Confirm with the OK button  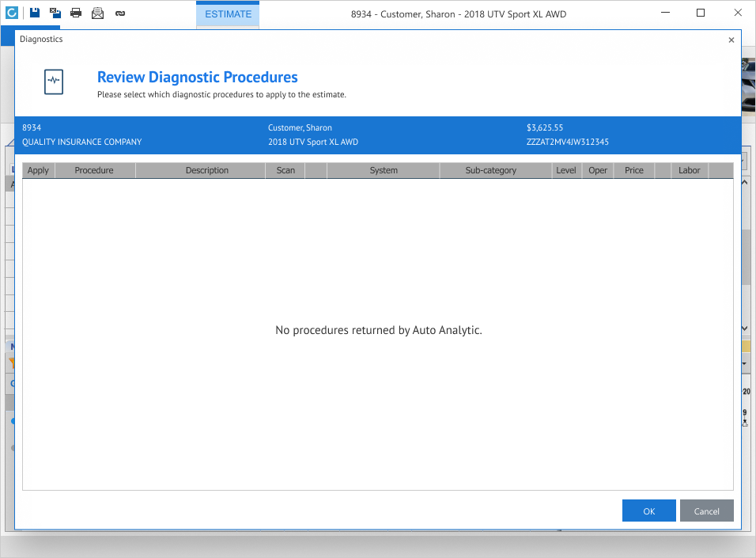[x=649, y=511]
